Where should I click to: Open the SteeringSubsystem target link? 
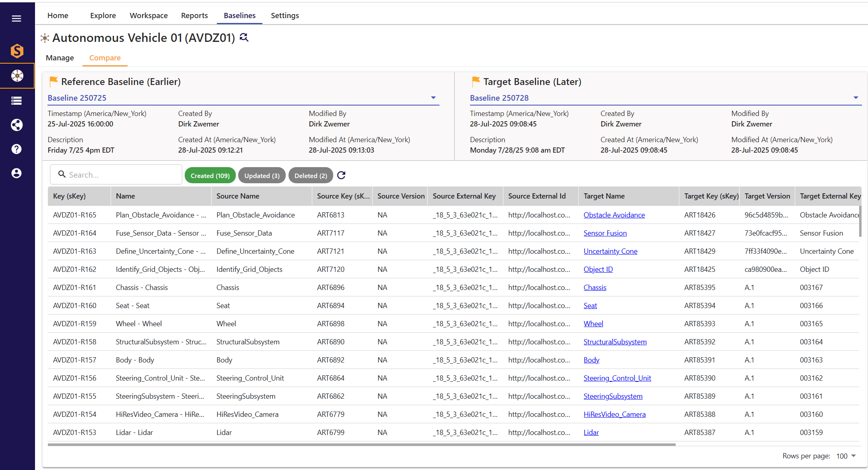[x=613, y=396]
